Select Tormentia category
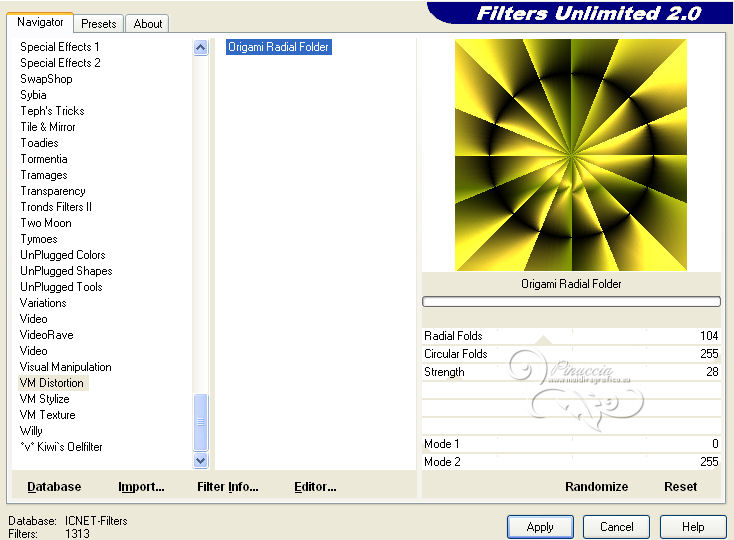This screenshot has width=734, height=540. (44, 159)
